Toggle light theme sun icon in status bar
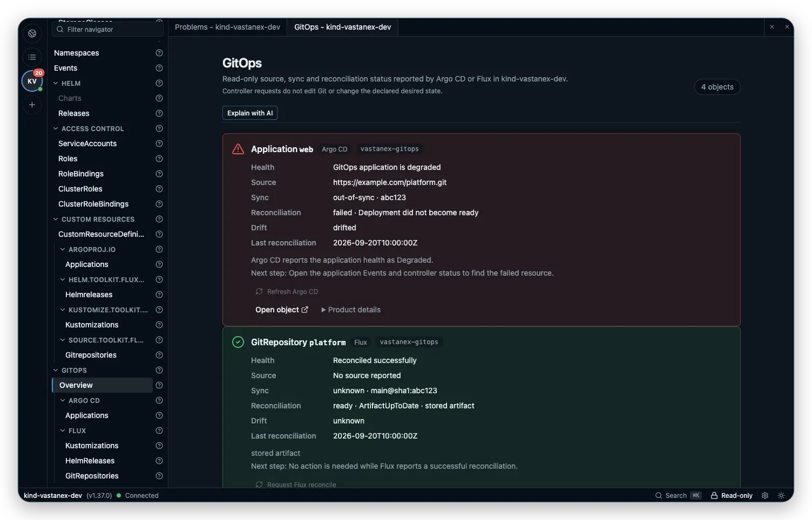Viewport: 812px width, 520px height. [x=781, y=495]
